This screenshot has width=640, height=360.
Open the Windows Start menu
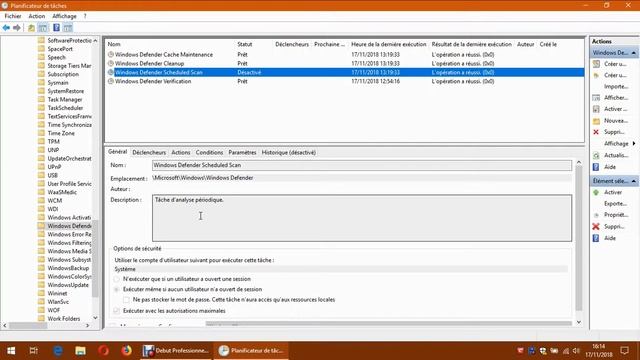click(11, 351)
